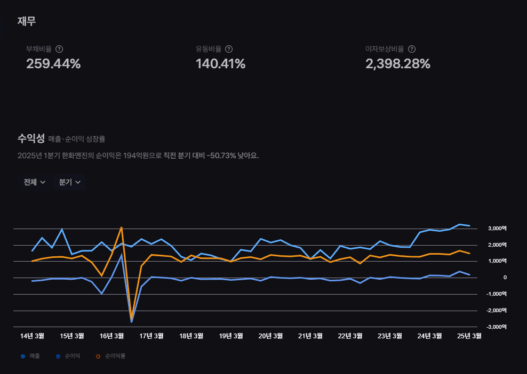The width and height of the screenshot is (527, 374).
Task: Click the 2,398.28% interest coverage value
Action: pos(398,64)
